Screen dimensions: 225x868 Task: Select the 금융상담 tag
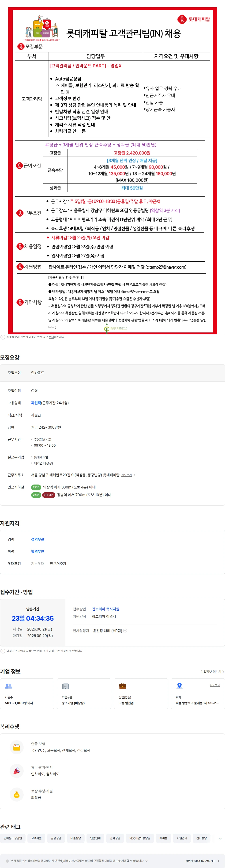pyautogui.click(x=56, y=838)
